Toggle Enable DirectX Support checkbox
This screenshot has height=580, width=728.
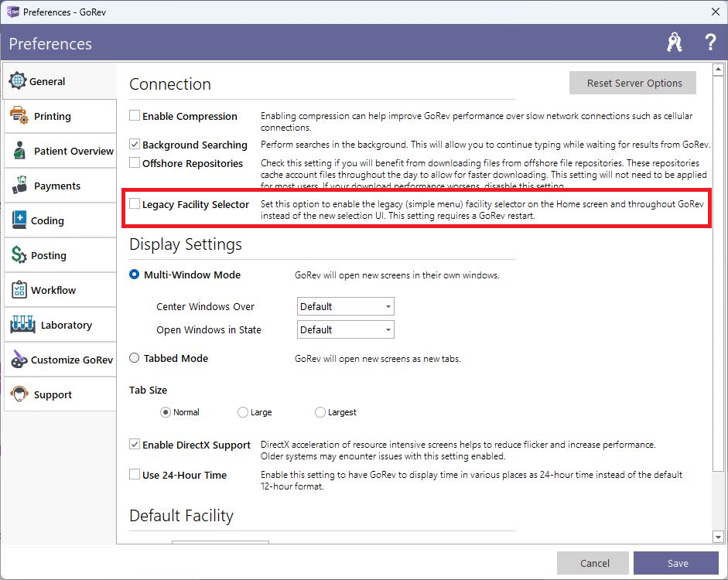(135, 445)
